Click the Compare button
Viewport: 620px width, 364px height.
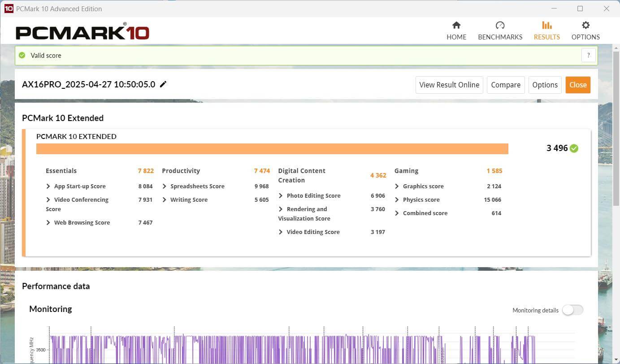point(506,85)
